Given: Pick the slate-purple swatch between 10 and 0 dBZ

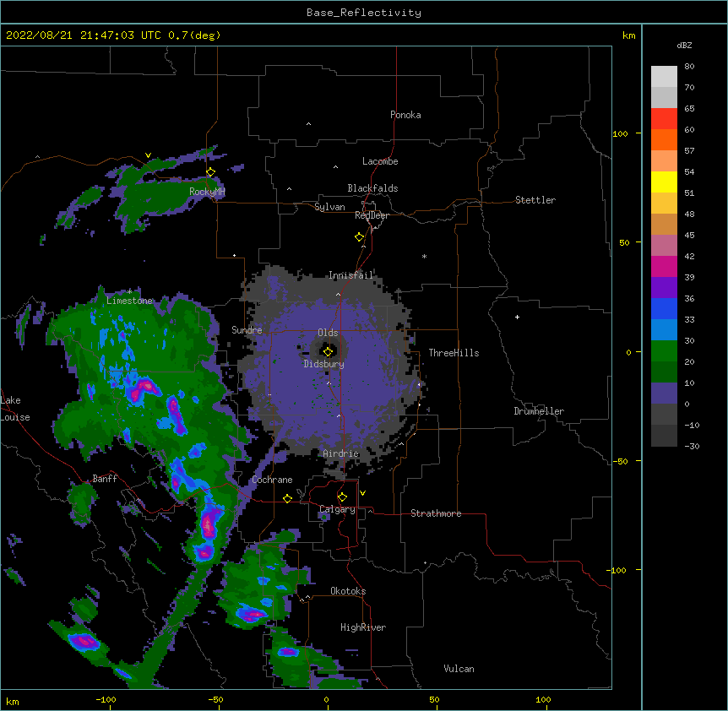Looking at the screenshot, I should coord(664,393).
